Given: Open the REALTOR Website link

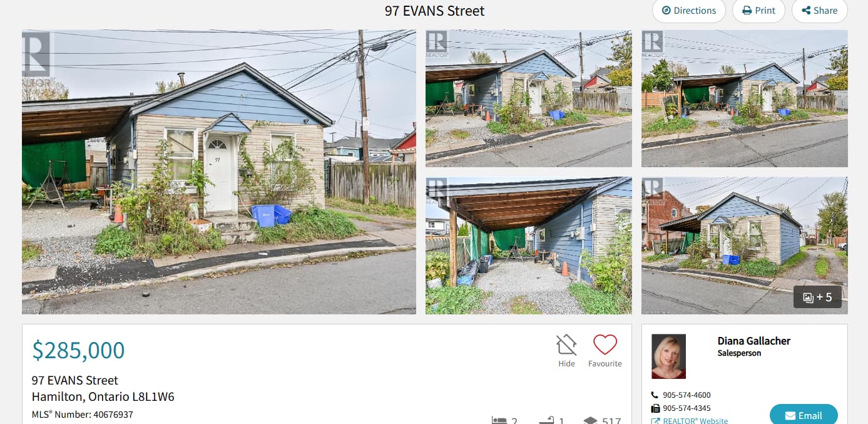Looking at the screenshot, I should (690, 420).
